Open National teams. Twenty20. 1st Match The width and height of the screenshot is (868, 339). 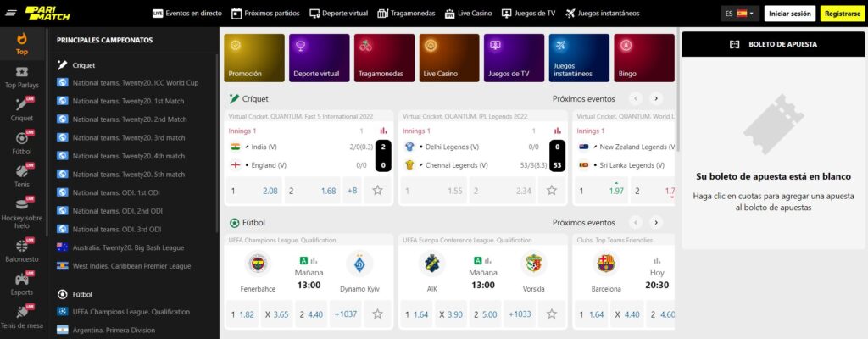click(x=121, y=102)
